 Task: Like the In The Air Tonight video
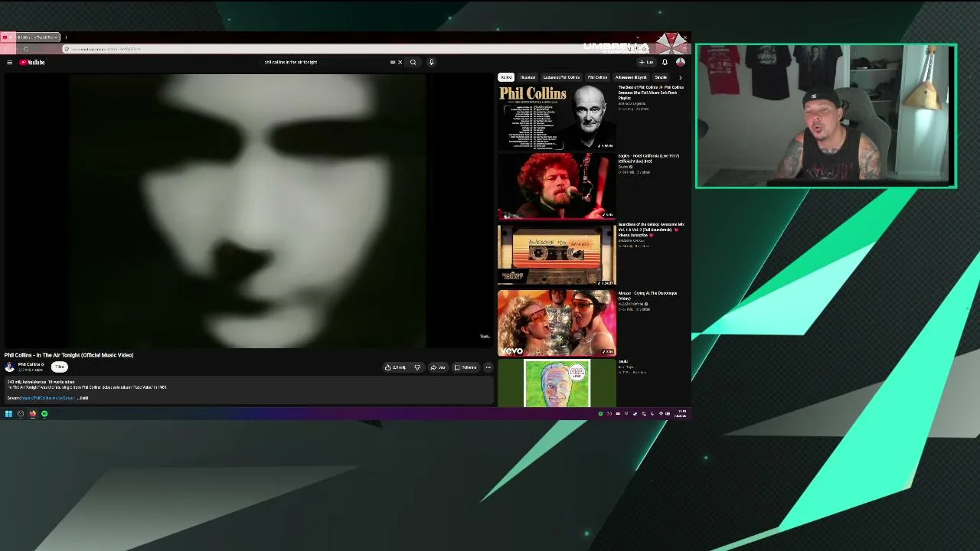396,367
